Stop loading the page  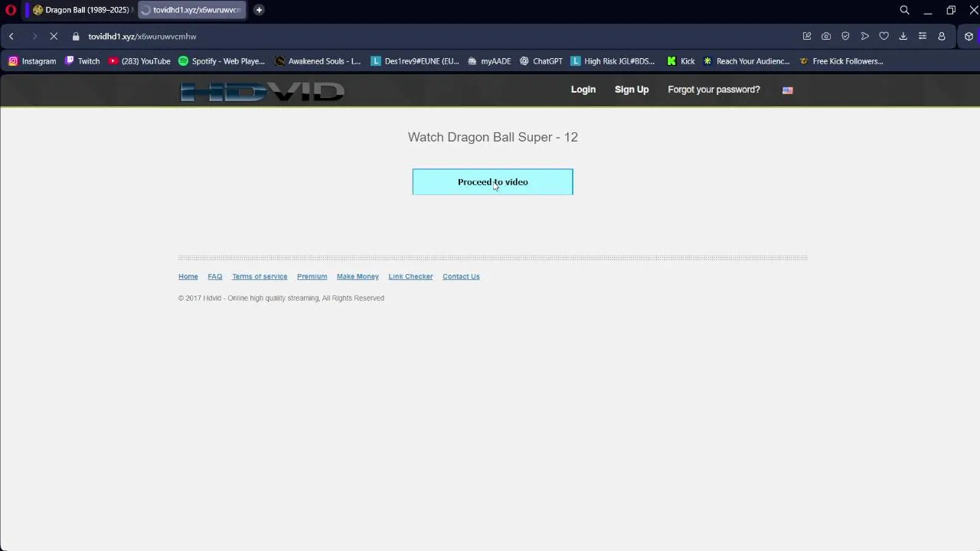pyautogui.click(x=54, y=36)
